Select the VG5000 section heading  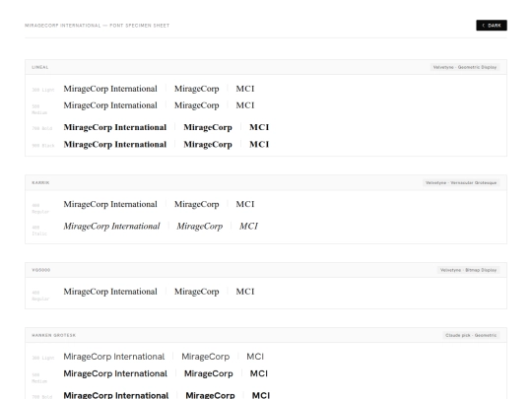tap(41, 270)
